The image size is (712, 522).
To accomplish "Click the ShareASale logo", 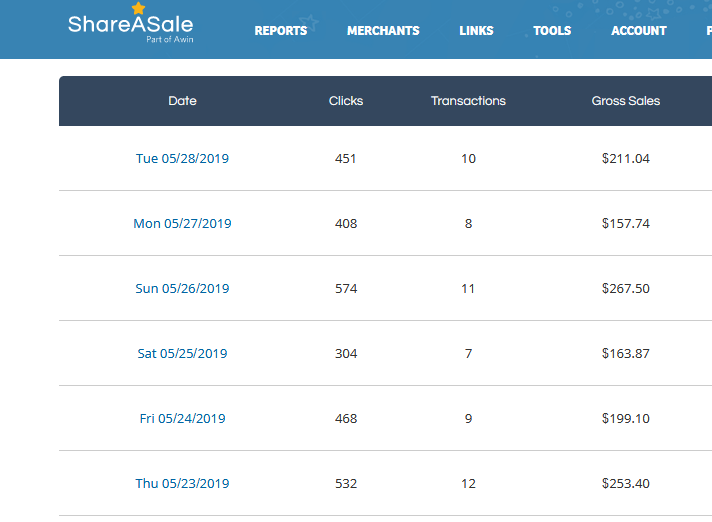I will point(131,23).
